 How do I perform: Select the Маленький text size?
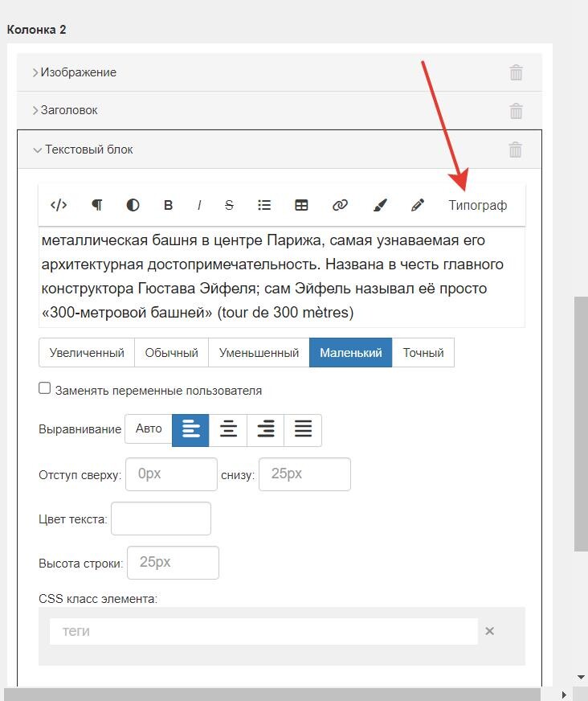click(x=351, y=353)
